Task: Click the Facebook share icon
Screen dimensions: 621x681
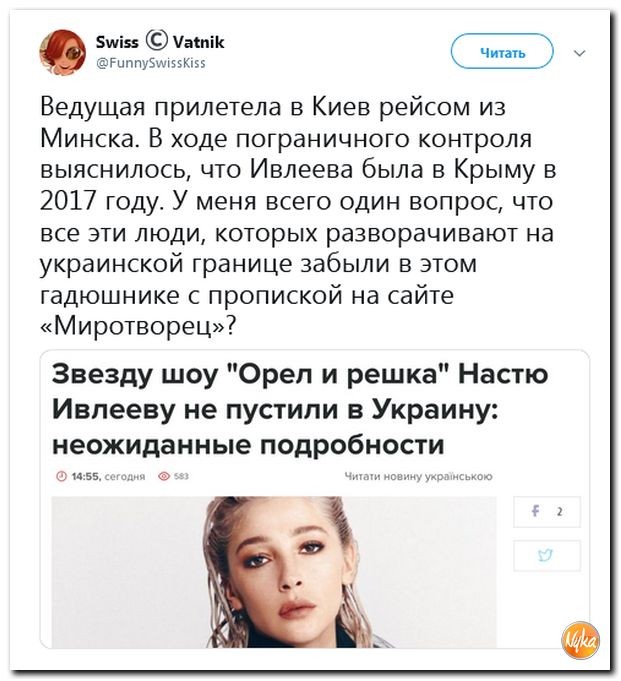Action: [535, 511]
